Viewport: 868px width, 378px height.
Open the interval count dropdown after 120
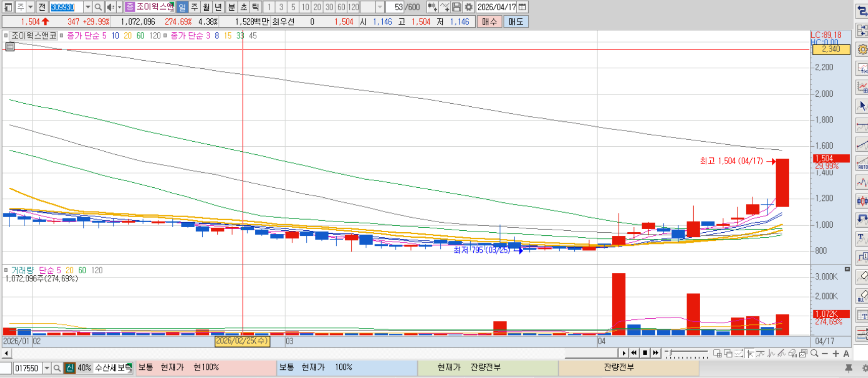pyautogui.click(x=380, y=7)
